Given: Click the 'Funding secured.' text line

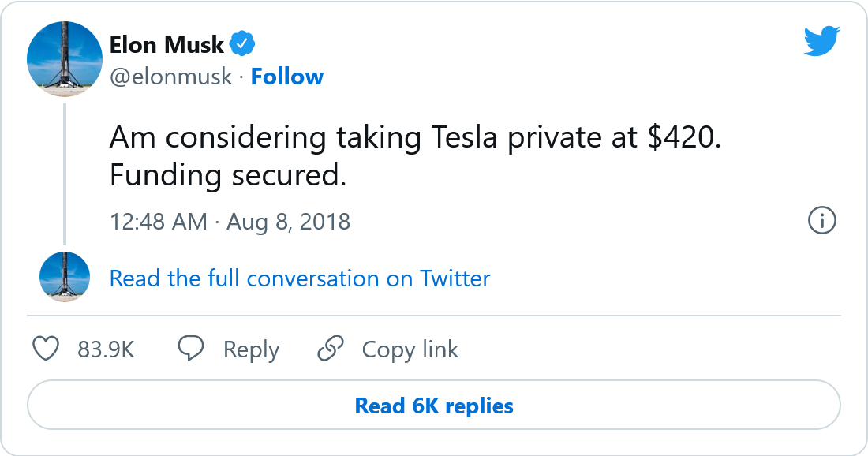Looking at the screenshot, I should point(228,176).
